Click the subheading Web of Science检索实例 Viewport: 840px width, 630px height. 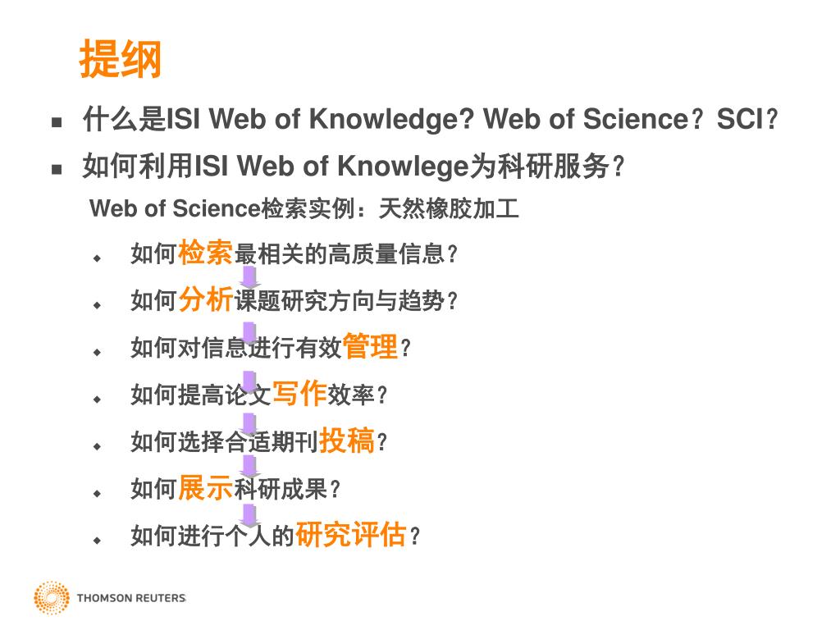tap(304, 208)
